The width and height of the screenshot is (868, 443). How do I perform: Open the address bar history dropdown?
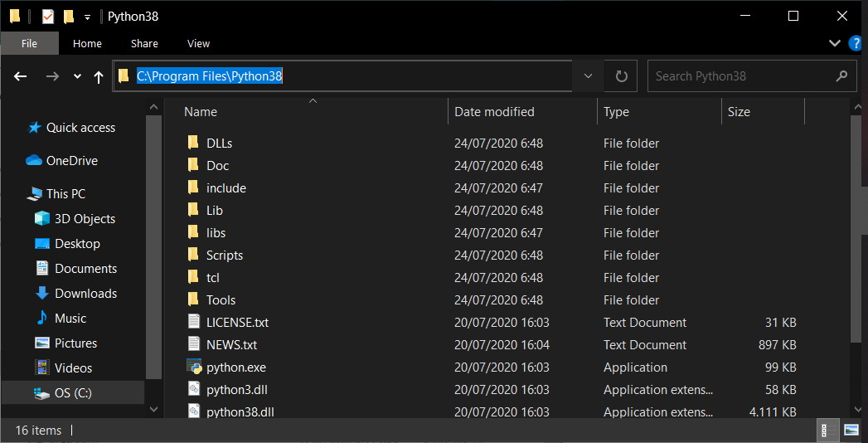tap(588, 75)
